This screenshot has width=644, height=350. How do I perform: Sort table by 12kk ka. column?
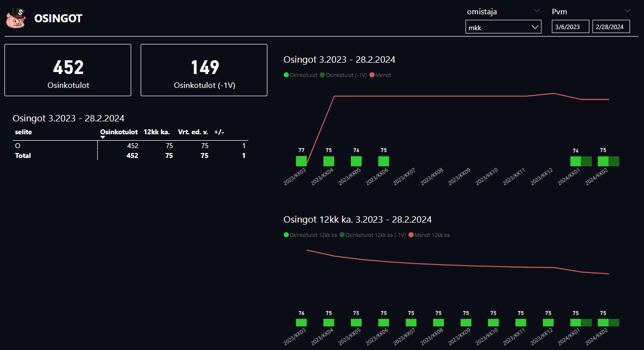156,132
